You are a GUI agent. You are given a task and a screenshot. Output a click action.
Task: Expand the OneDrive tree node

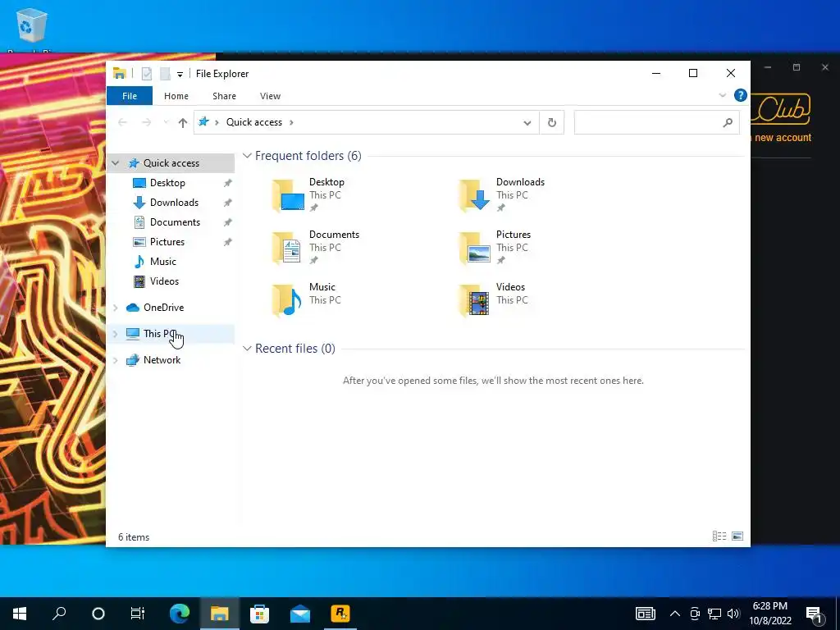[115, 308]
